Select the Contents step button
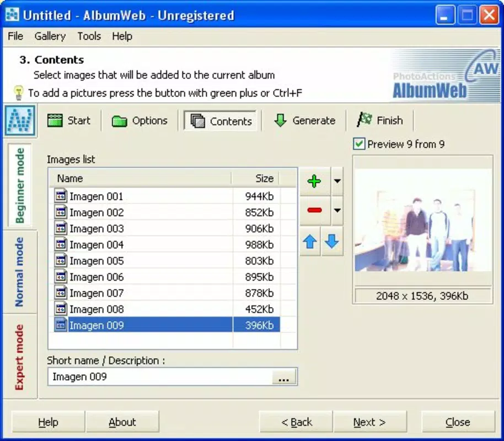This screenshot has height=441, width=504. coord(221,121)
